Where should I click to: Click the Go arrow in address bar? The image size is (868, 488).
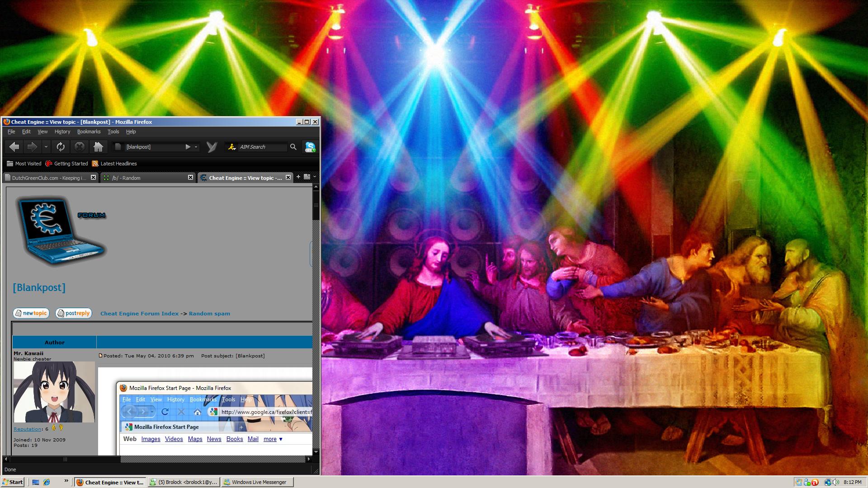[188, 147]
